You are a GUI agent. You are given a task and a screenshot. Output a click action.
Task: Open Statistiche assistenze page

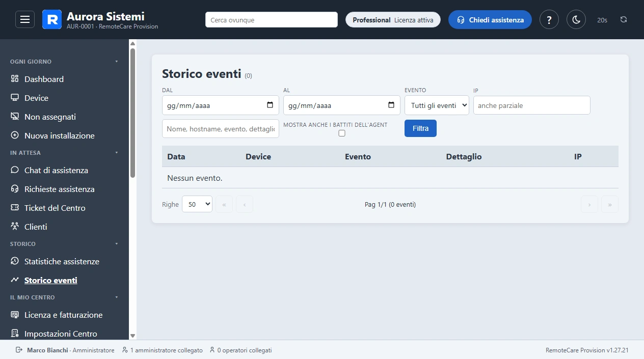point(62,261)
